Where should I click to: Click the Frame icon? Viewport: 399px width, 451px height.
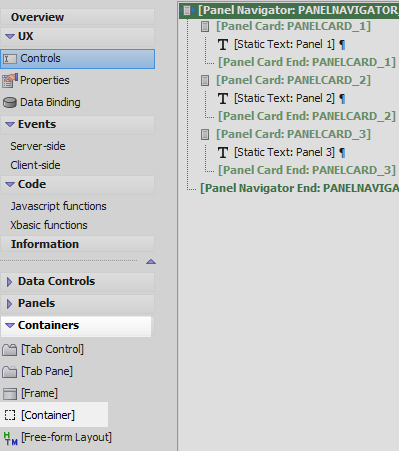[10, 394]
